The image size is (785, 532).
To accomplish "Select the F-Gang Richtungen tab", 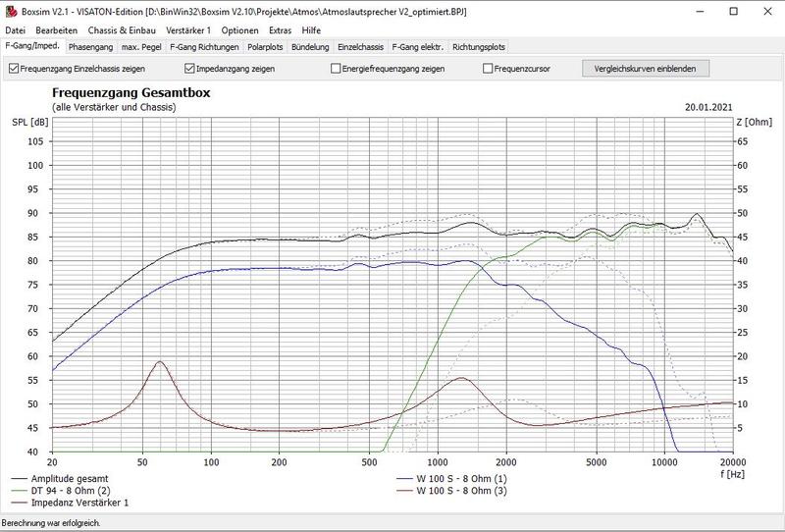I will (204, 46).
